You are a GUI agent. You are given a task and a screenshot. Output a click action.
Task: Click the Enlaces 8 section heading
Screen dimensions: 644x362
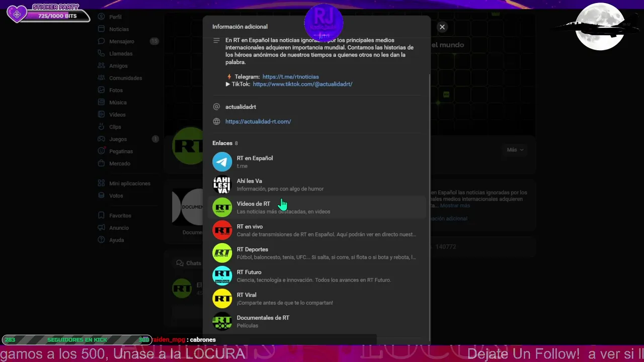point(225,143)
